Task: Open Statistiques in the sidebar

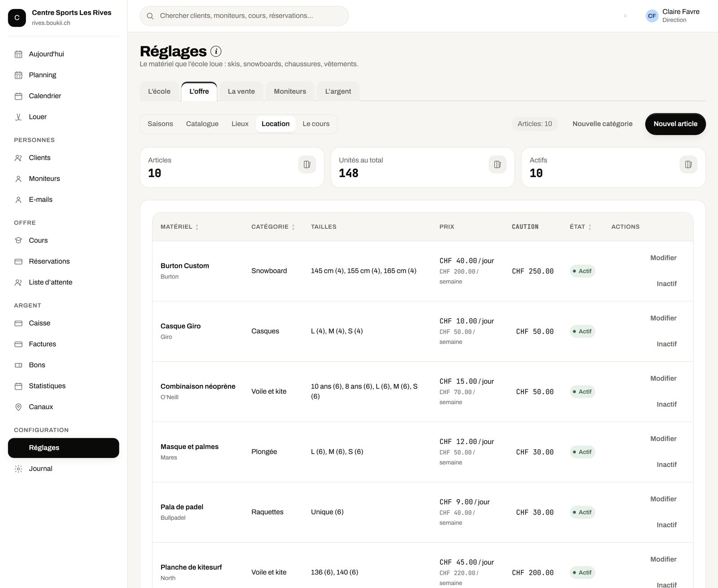Action: [x=63, y=386]
